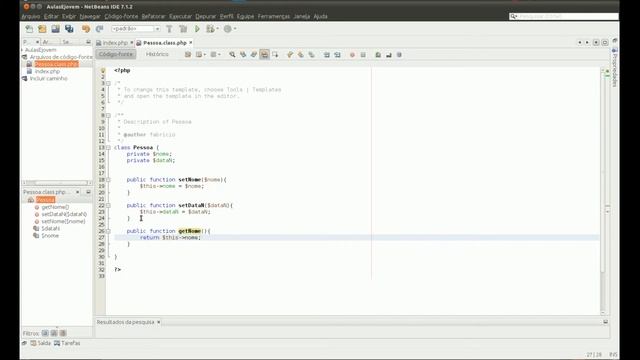Viewport: 640px width, 360px height.
Task: Select Arquivos de código-fonte node
Action: point(61,57)
